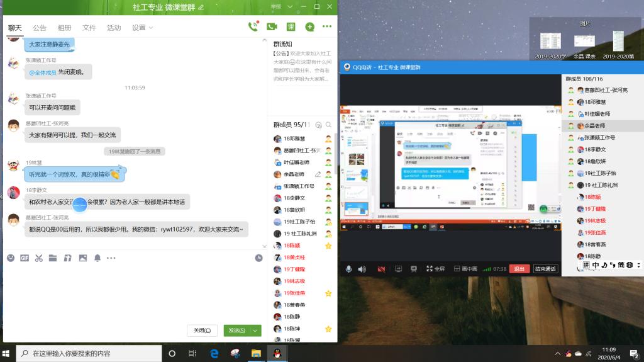Toggle the microphone in call window
The height and width of the screenshot is (362, 644).
pyautogui.click(x=348, y=269)
